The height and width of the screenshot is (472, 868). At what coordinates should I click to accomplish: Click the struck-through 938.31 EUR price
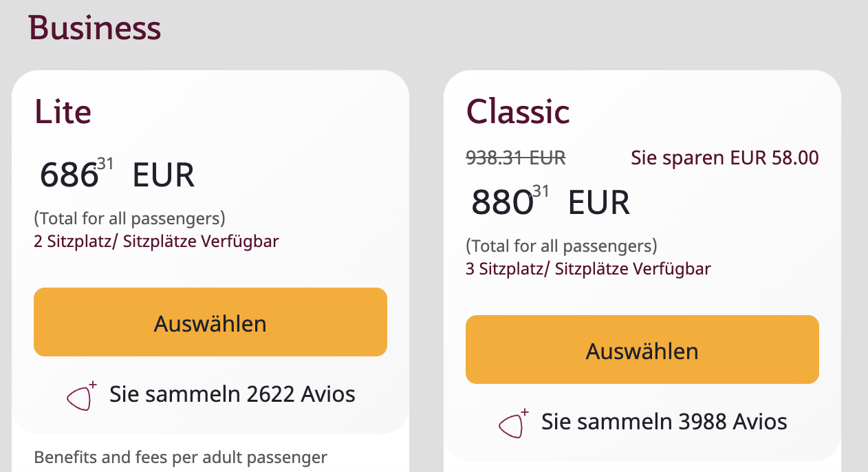point(516,158)
